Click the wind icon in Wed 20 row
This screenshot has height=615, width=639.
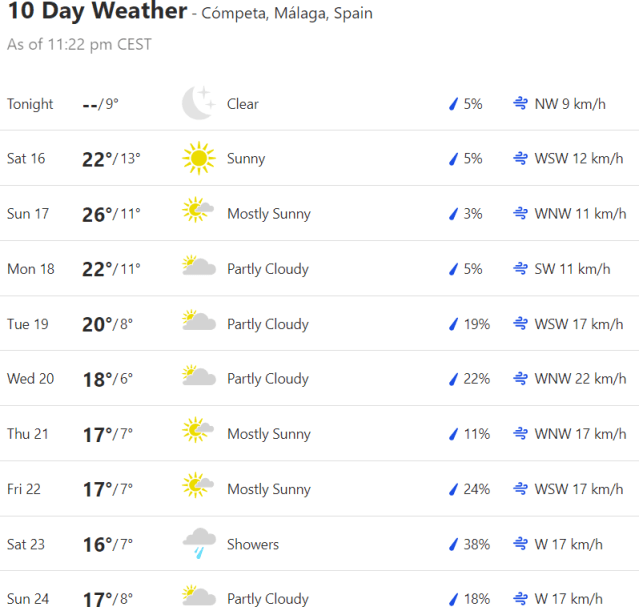(520, 379)
